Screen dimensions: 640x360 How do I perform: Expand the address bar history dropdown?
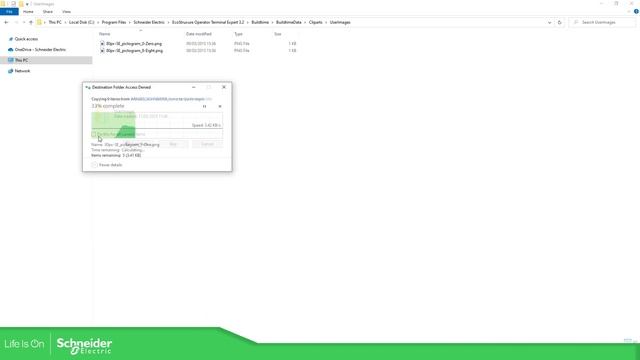point(549,22)
